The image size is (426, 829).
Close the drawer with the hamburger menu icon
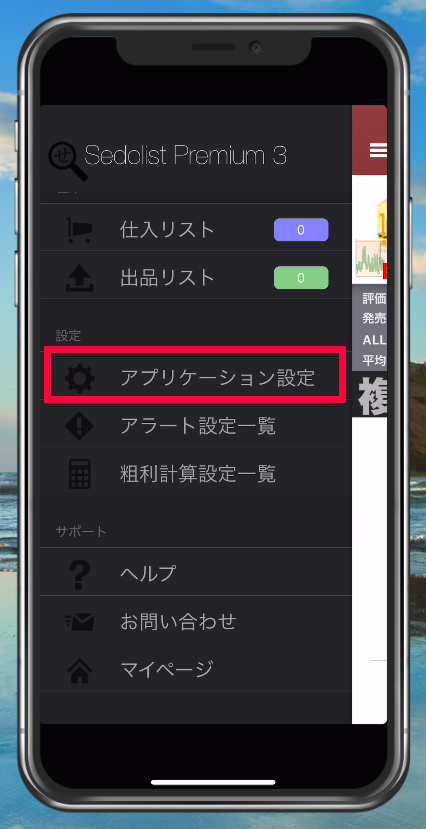pyautogui.click(x=378, y=151)
